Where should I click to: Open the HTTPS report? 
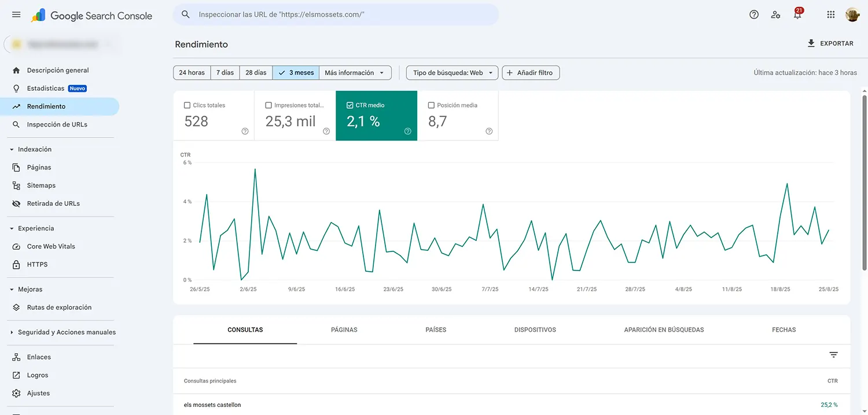[36, 264]
